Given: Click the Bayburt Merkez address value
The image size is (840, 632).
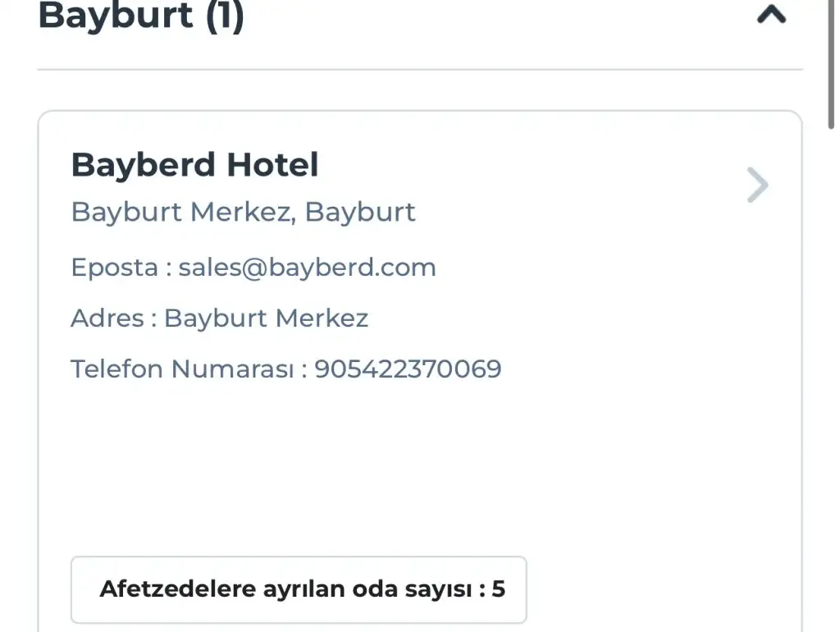Looking at the screenshot, I should [266, 318].
